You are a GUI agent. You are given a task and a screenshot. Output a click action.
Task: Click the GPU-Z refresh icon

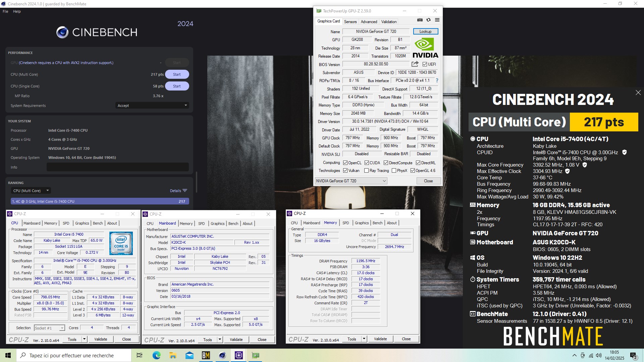pos(428,20)
